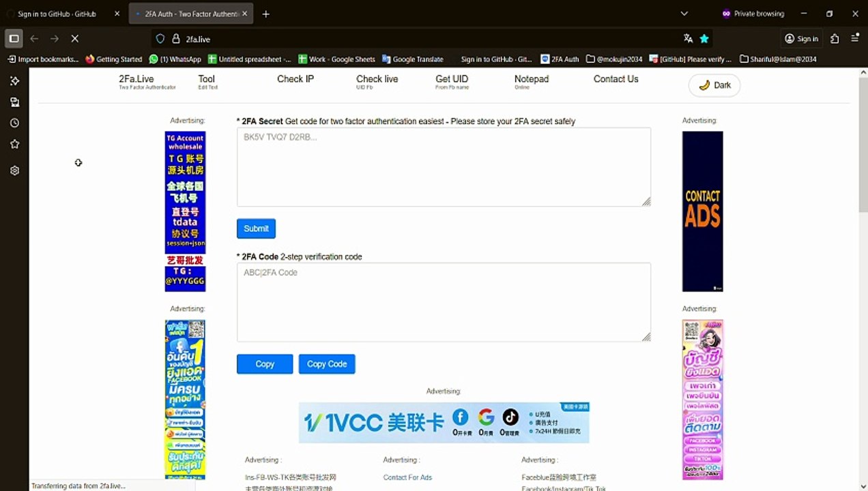Stop loading the page
The height and width of the screenshot is (491, 868).
pos(75,39)
